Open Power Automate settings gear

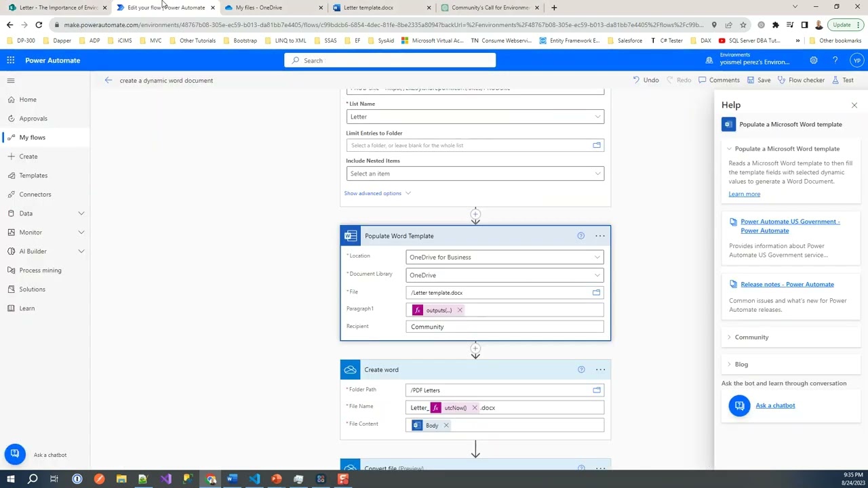pos(814,60)
